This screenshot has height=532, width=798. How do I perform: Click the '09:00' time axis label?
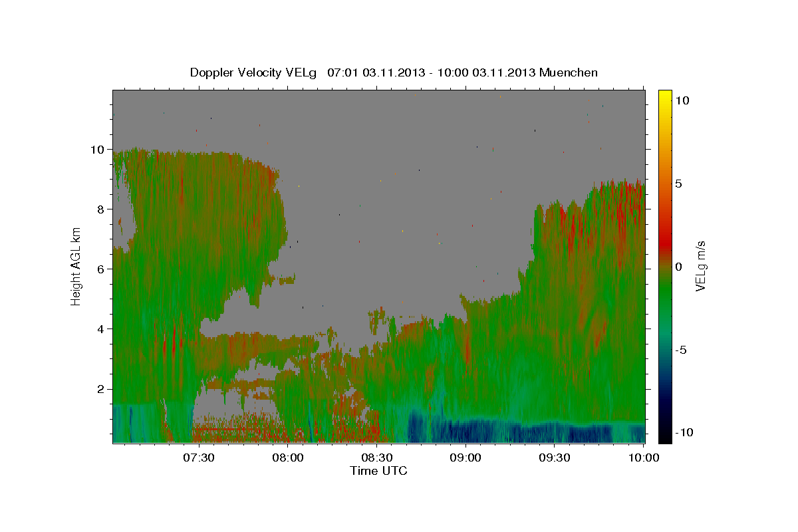pyautogui.click(x=465, y=458)
